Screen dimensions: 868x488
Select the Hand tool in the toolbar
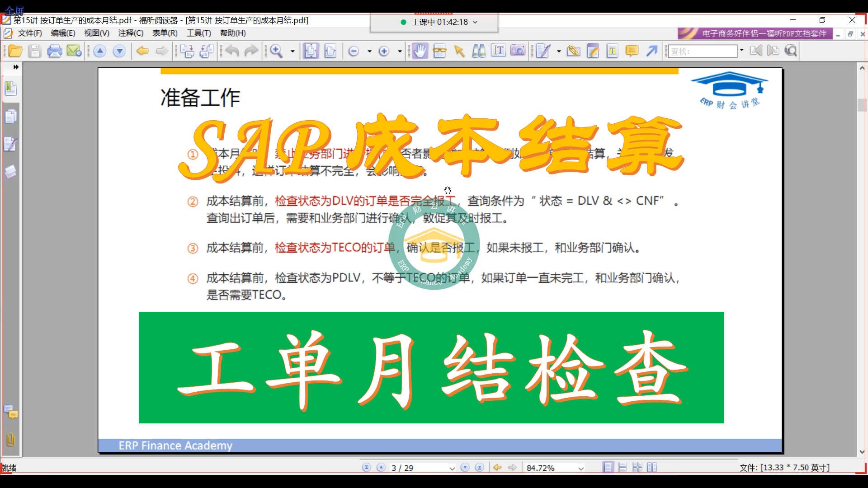(420, 51)
